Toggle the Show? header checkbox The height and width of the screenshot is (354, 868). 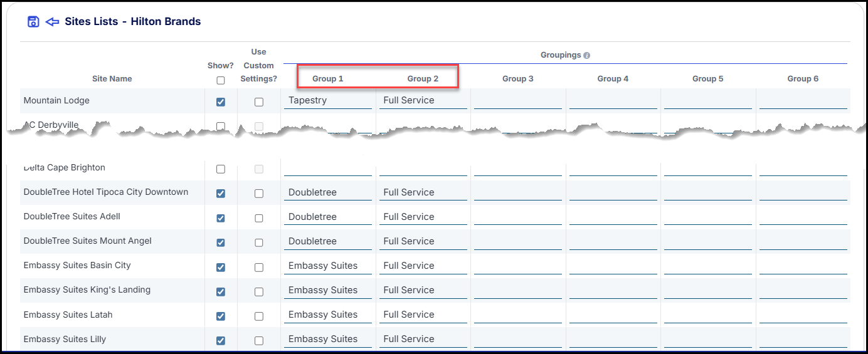click(x=221, y=80)
